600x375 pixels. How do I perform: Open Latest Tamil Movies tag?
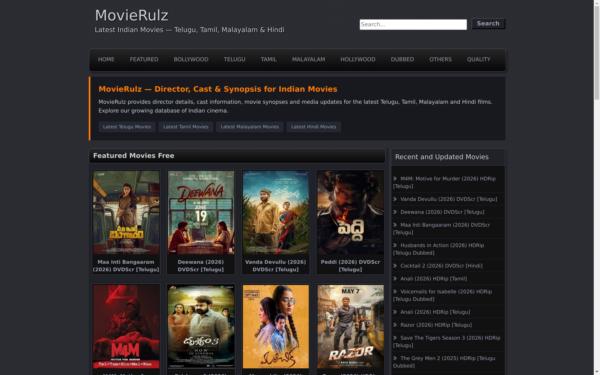(186, 127)
